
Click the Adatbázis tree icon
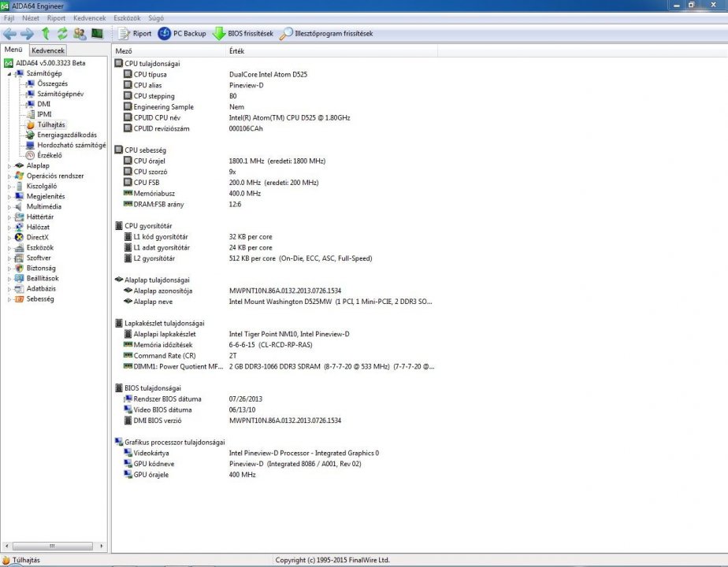pos(19,288)
